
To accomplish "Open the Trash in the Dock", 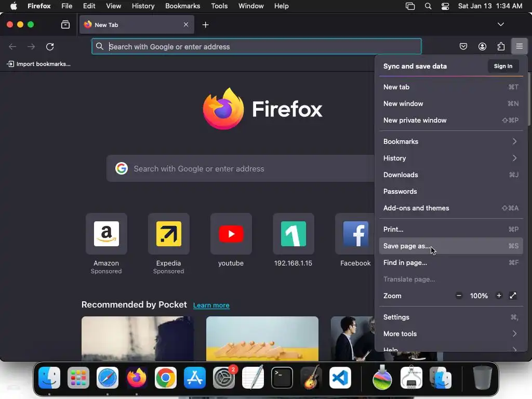I will pyautogui.click(x=483, y=378).
